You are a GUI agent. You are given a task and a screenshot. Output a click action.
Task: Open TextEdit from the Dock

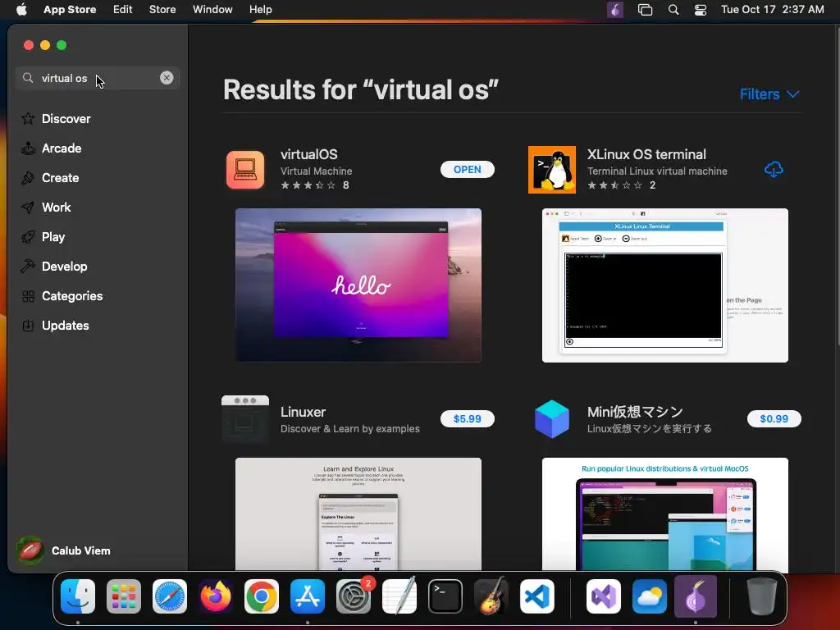(x=399, y=596)
